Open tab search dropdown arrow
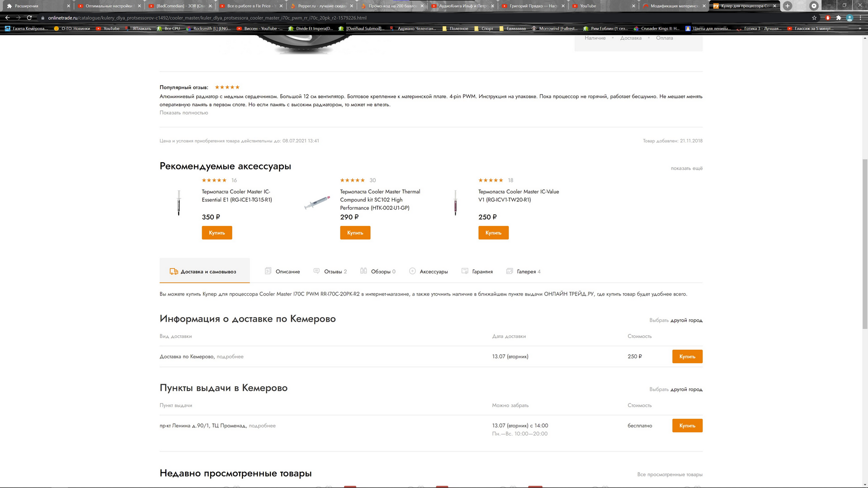The image size is (868, 488). 814,6
